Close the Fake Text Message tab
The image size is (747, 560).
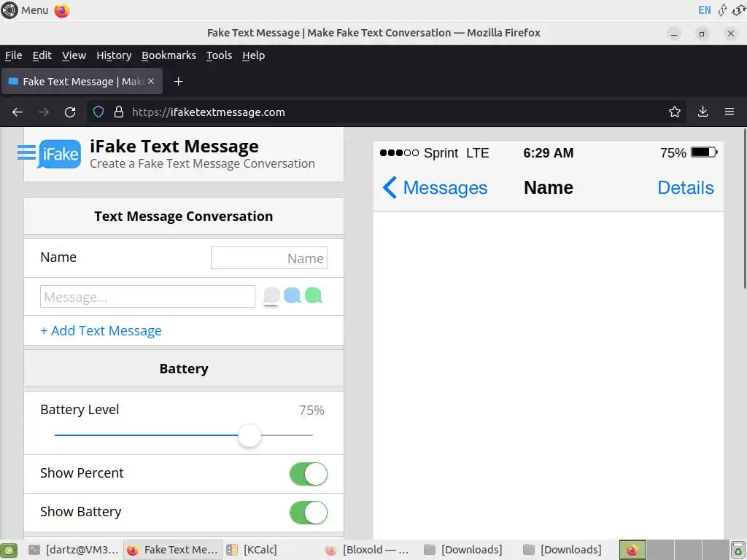(x=151, y=82)
